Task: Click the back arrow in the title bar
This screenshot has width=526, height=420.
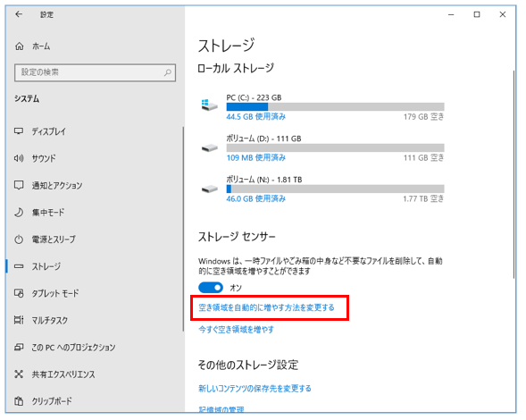Action: tap(19, 14)
